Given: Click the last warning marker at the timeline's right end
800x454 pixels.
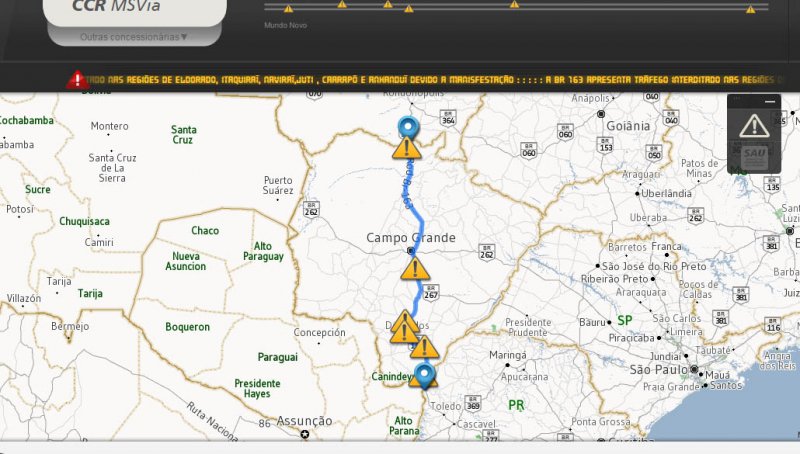Looking at the screenshot, I should tap(751, 9).
